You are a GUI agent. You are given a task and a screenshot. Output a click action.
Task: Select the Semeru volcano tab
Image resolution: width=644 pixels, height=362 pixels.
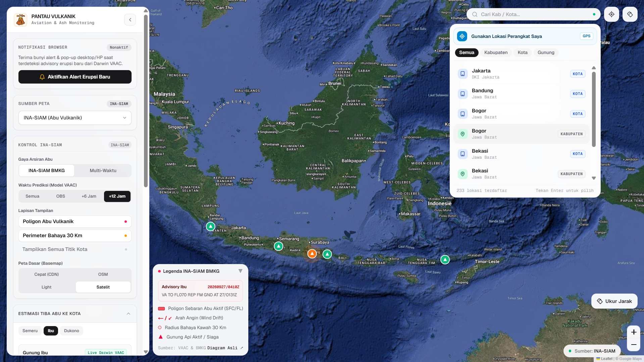(x=30, y=331)
